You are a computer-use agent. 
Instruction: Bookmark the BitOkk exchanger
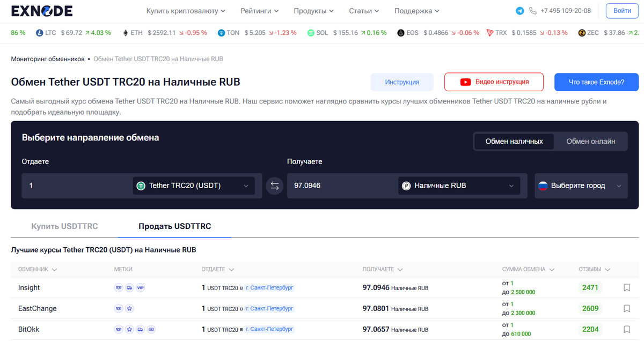[x=627, y=329]
